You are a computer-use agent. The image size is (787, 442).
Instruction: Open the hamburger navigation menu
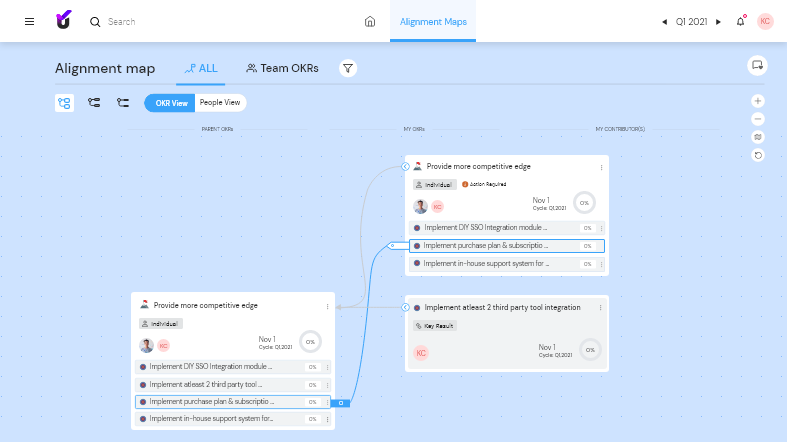tap(29, 21)
